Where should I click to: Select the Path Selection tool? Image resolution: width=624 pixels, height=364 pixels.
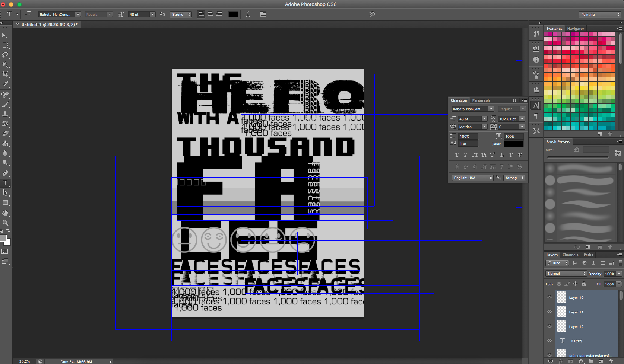coord(5,193)
